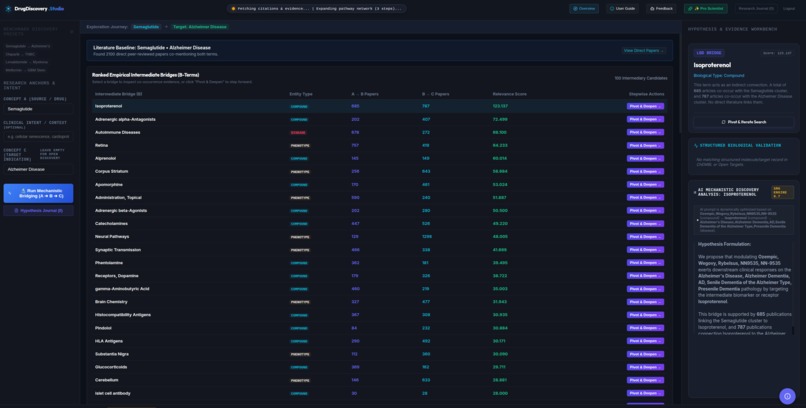Select the second preset ending in TNBC
Screen dimensions: 806x408
(19, 54)
